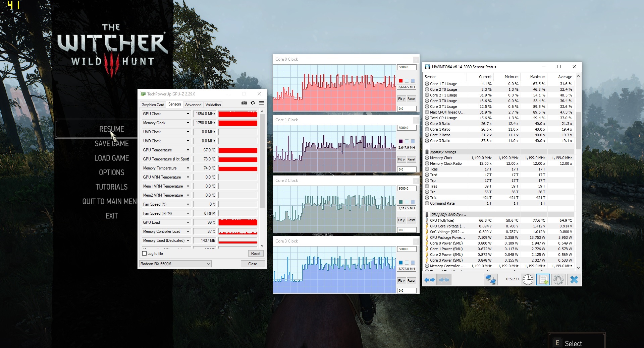Click the thermometer icon beside CPU (Tctl/Tdie)

[x=427, y=220]
